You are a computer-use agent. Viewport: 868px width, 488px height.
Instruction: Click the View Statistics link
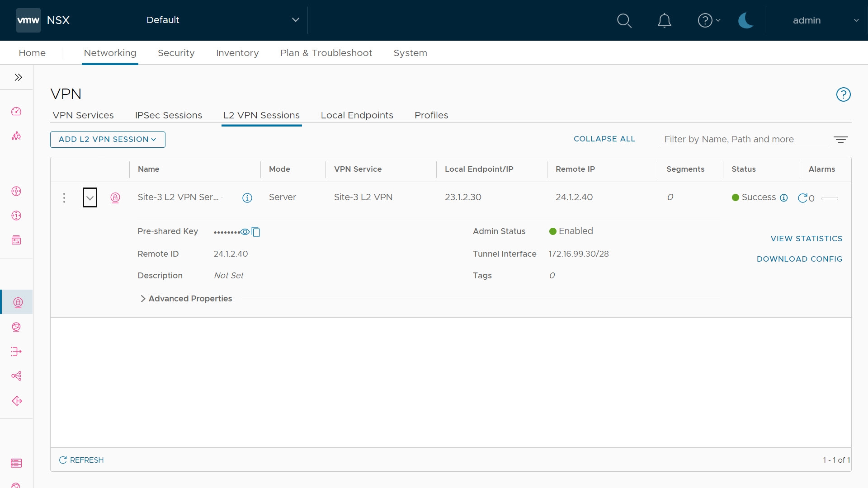[x=806, y=239]
